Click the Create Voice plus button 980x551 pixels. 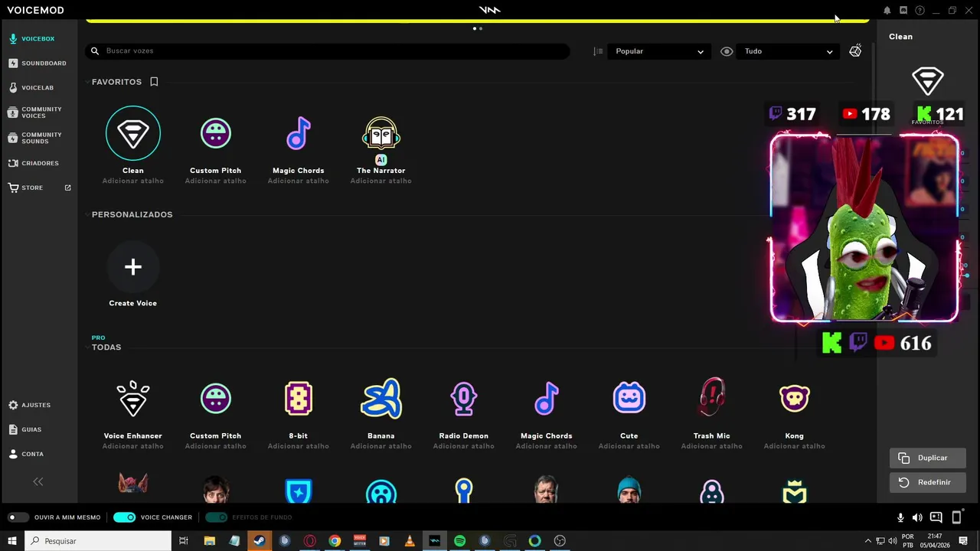click(x=133, y=267)
